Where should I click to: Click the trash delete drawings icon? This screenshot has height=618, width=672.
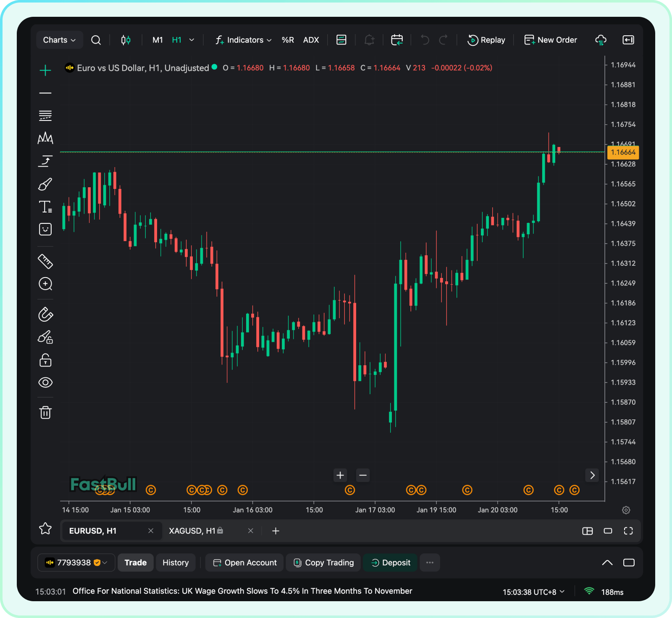(45, 412)
